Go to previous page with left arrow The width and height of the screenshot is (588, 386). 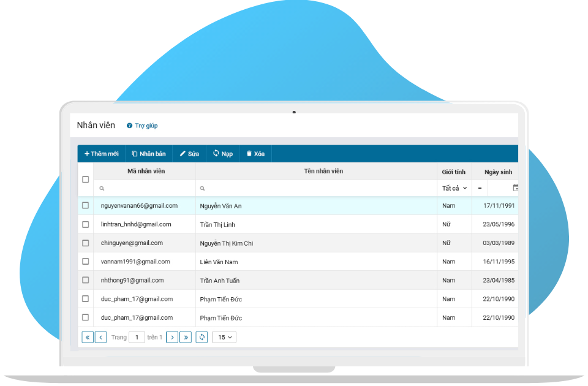click(x=101, y=337)
